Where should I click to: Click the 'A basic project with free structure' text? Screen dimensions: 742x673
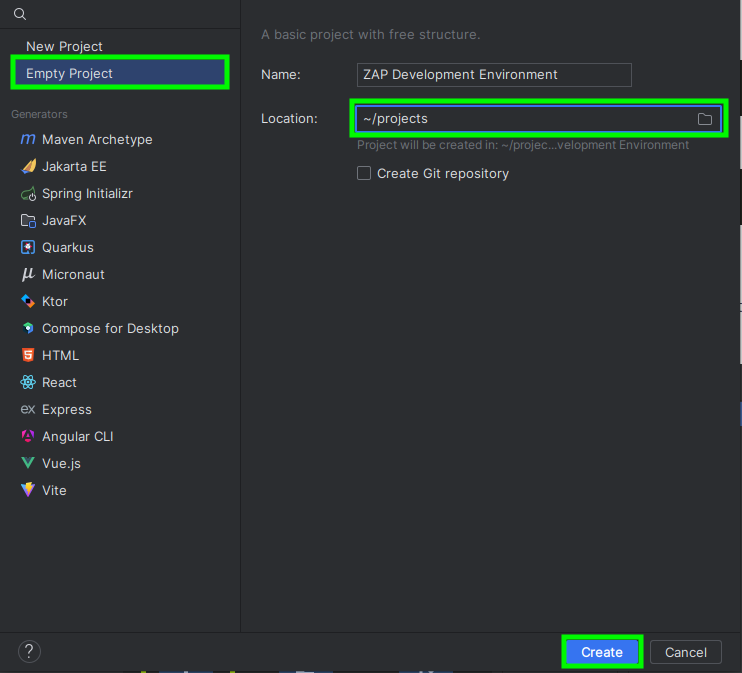tap(371, 35)
